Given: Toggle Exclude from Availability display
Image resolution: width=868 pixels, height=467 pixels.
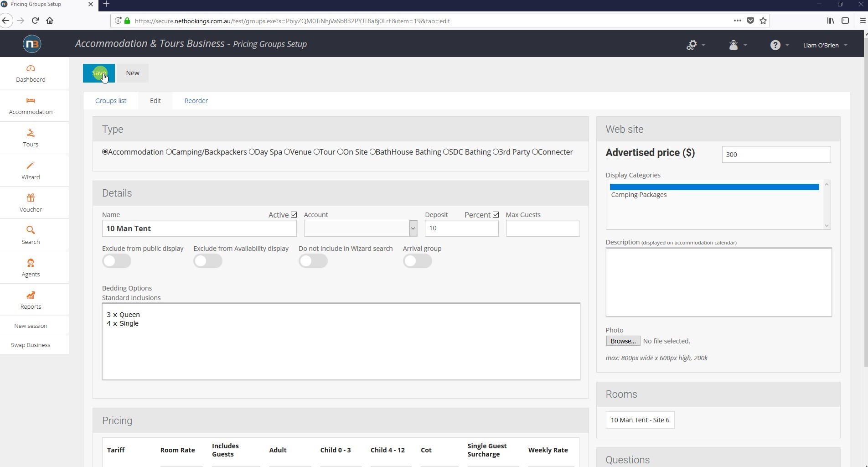Looking at the screenshot, I should click(x=208, y=261).
